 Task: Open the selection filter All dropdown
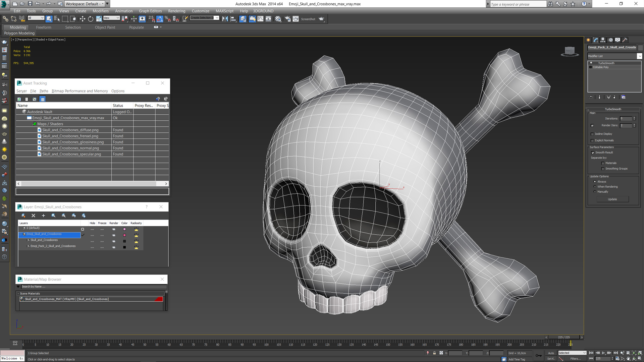pyautogui.click(x=36, y=18)
